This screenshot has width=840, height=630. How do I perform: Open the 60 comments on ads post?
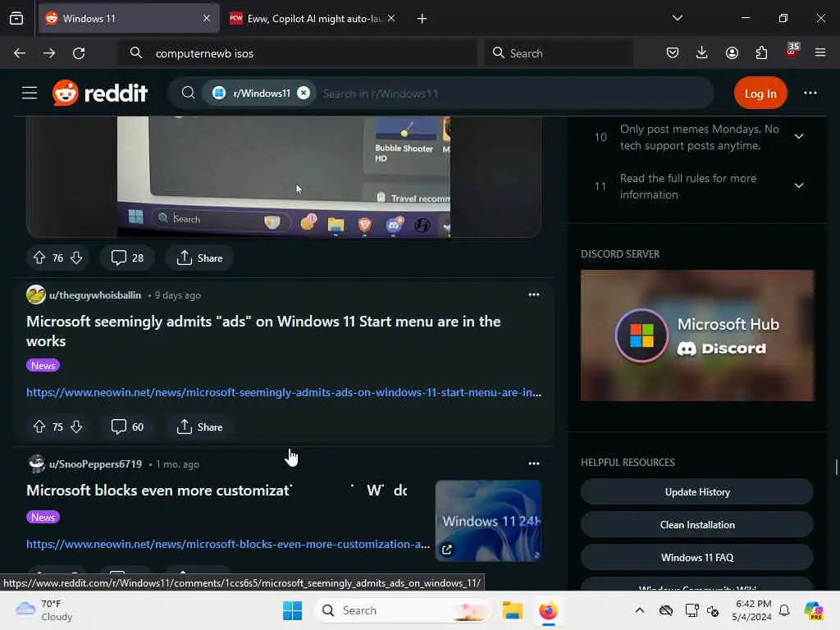127,427
